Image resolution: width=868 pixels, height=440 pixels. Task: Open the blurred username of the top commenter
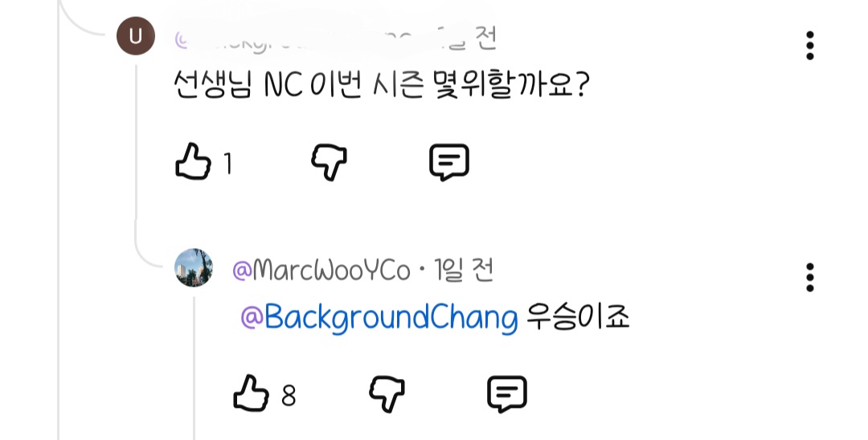click(x=293, y=39)
